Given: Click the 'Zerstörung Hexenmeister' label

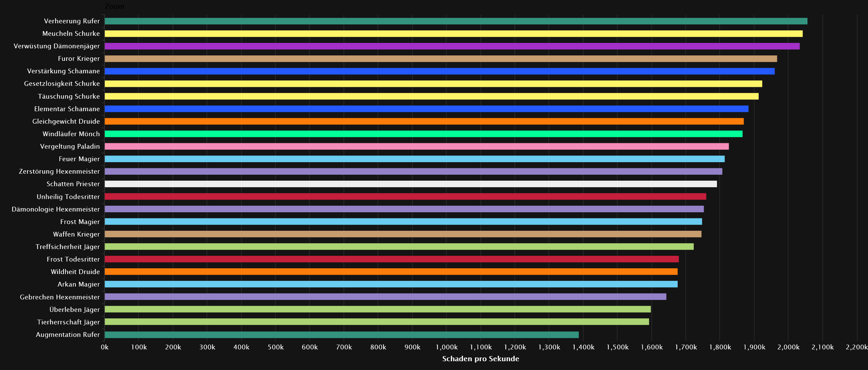Looking at the screenshot, I should [59, 171].
